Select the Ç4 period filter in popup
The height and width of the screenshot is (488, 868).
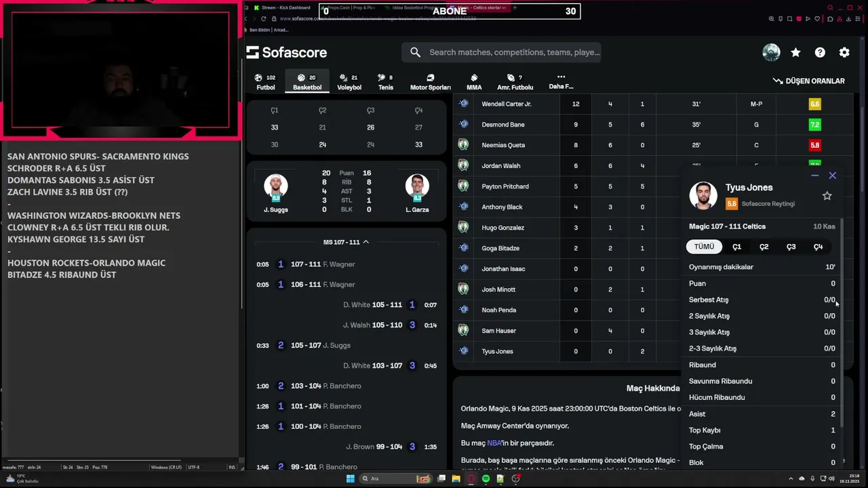pyautogui.click(x=818, y=247)
